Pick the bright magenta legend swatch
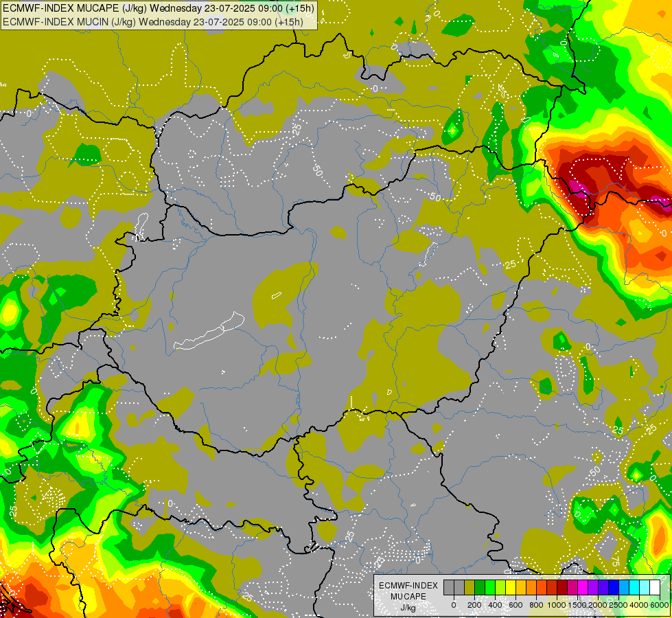The height and width of the screenshot is (618, 672). (583, 588)
